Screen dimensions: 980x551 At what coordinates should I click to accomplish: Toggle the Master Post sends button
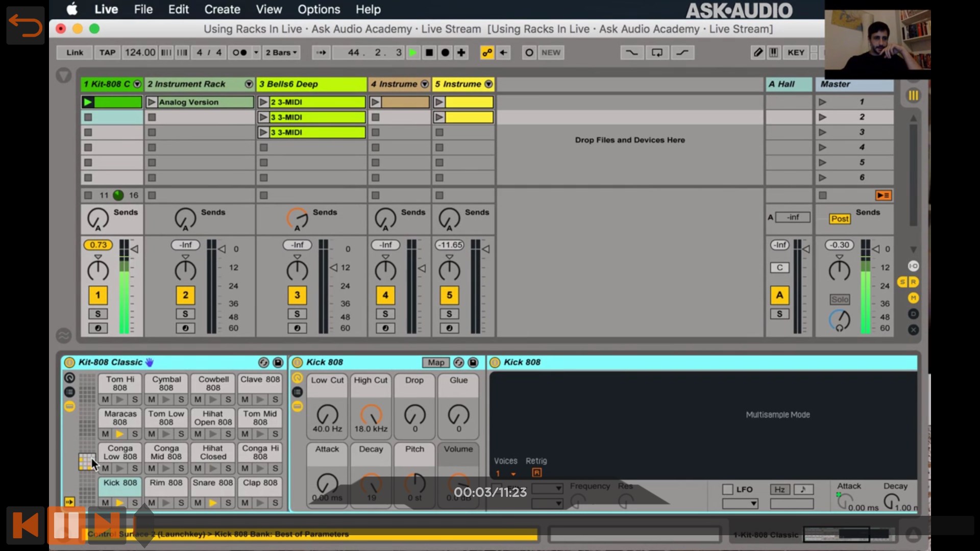pos(840,219)
